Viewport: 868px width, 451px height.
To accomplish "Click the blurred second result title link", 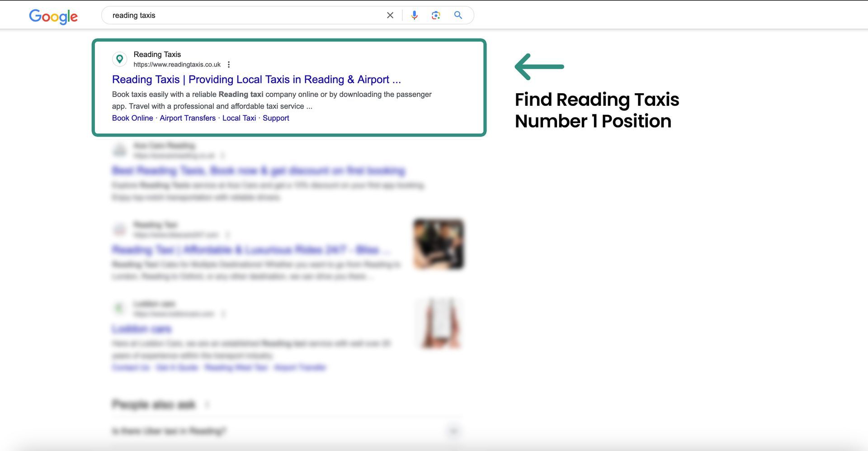I will click(x=259, y=171).
